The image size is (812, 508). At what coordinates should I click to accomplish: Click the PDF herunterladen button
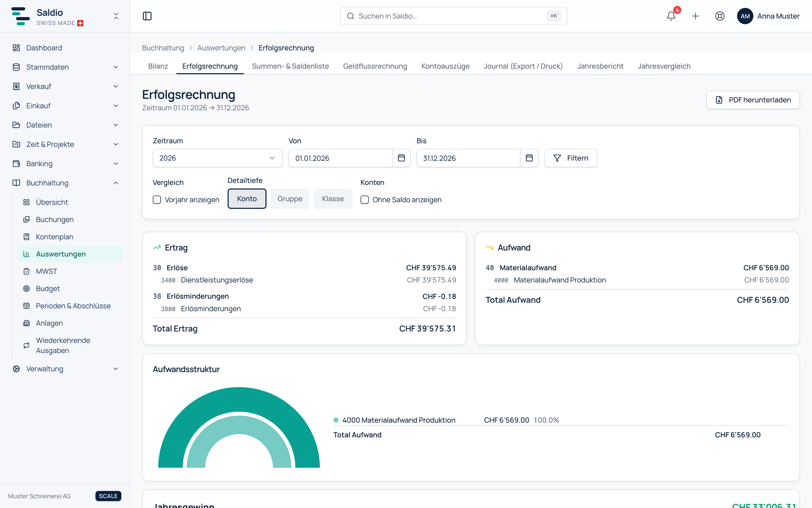753,100
